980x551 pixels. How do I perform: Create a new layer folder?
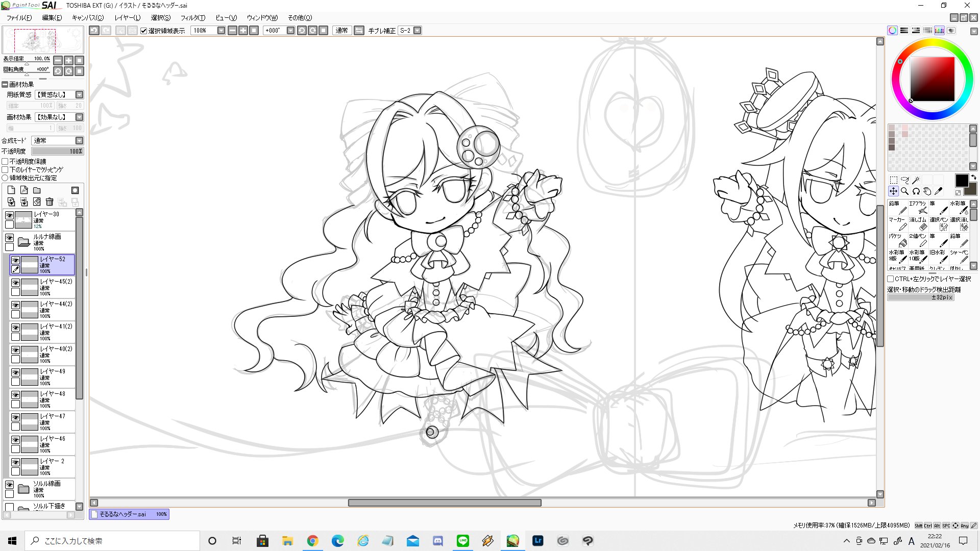37,190
